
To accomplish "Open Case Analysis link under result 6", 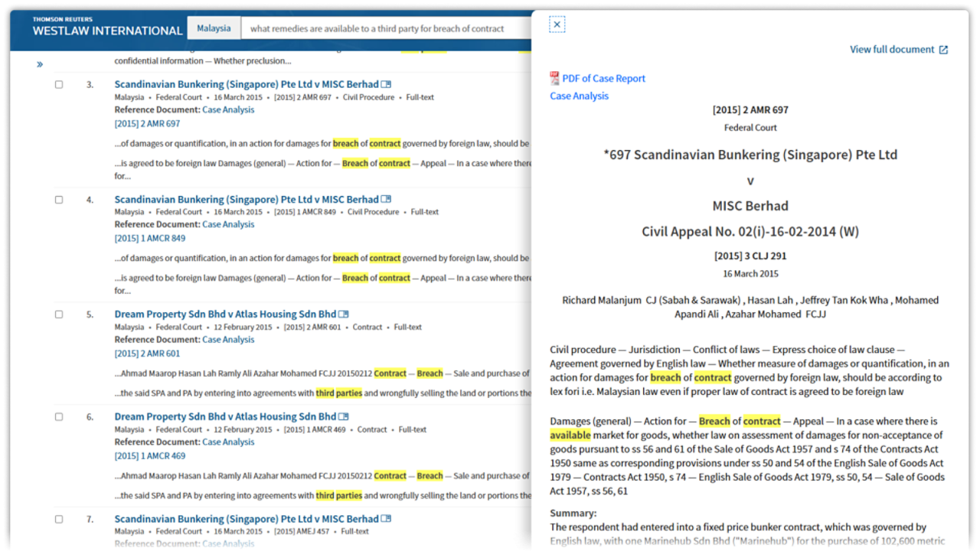I will coord(228,442).
